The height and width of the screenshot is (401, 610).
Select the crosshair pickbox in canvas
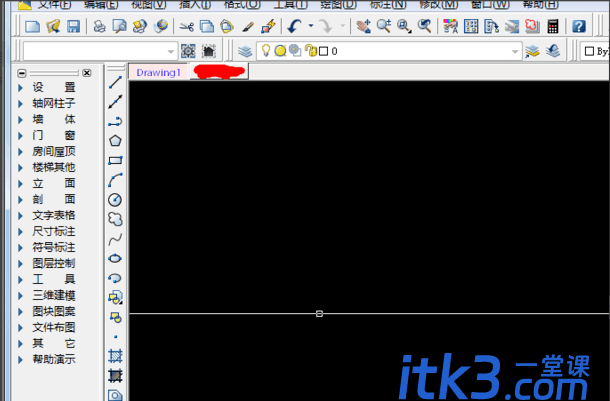click(x=319, y=313)
